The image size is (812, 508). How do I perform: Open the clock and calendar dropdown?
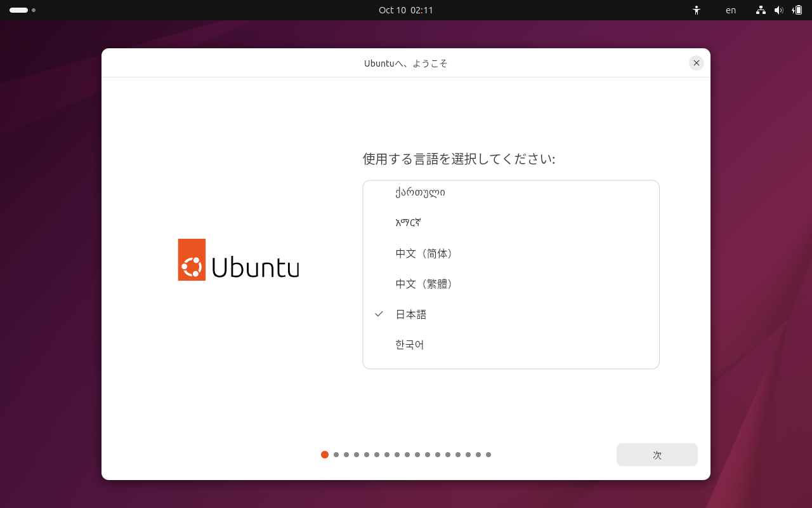(x=405, y=10)
